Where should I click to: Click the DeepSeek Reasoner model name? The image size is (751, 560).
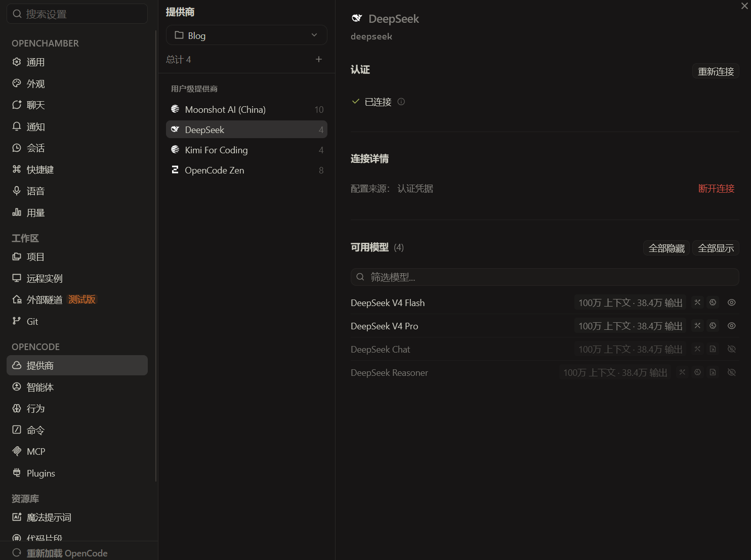coord(389,373)
